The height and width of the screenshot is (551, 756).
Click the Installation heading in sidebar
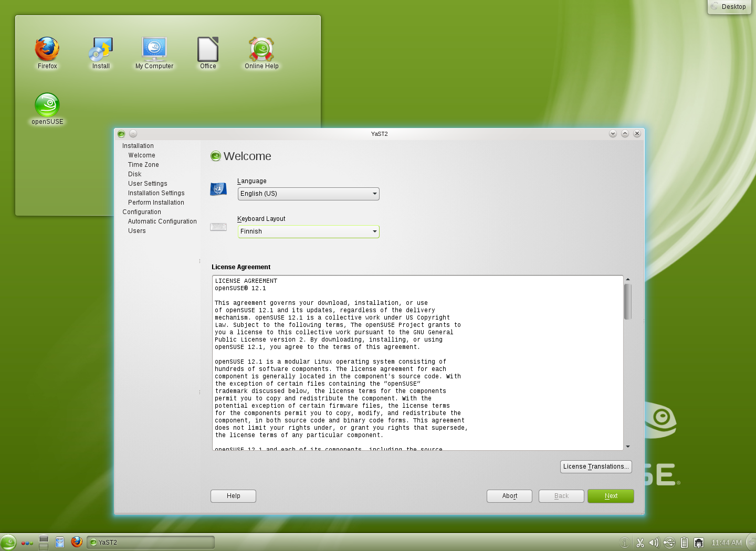138,146
